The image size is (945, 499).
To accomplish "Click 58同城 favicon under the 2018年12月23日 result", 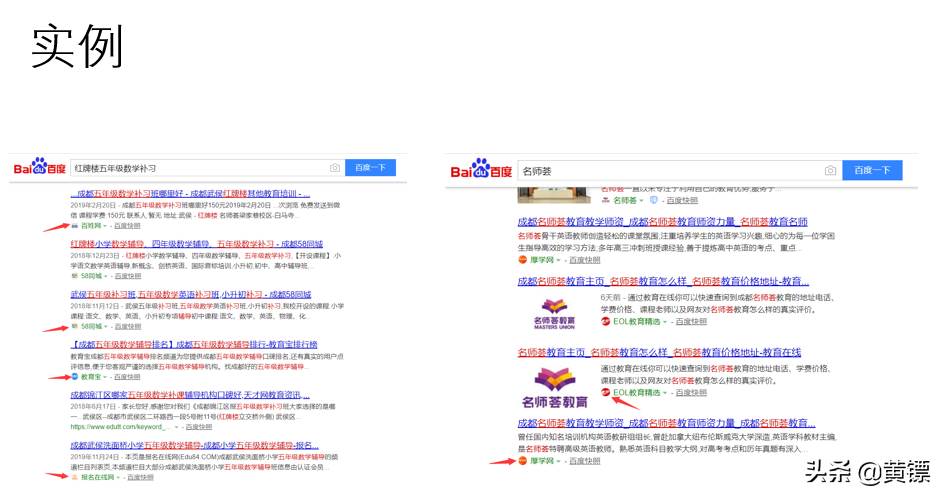I will tap(75, 275).
